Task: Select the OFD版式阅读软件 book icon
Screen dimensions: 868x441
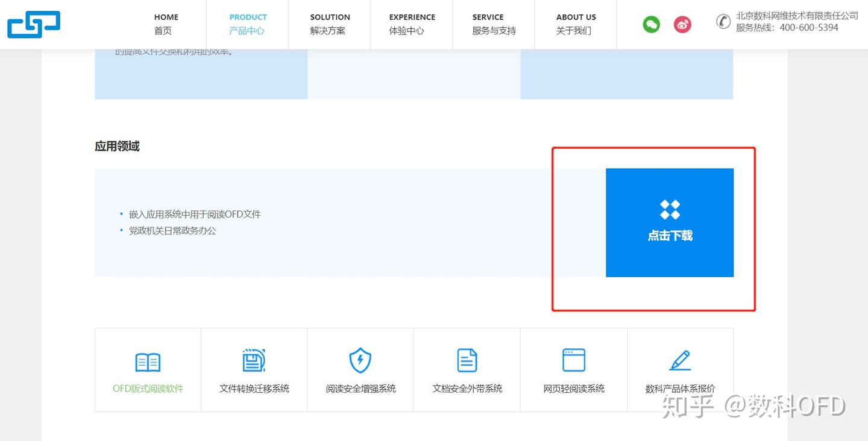Action: pos(148,362)
